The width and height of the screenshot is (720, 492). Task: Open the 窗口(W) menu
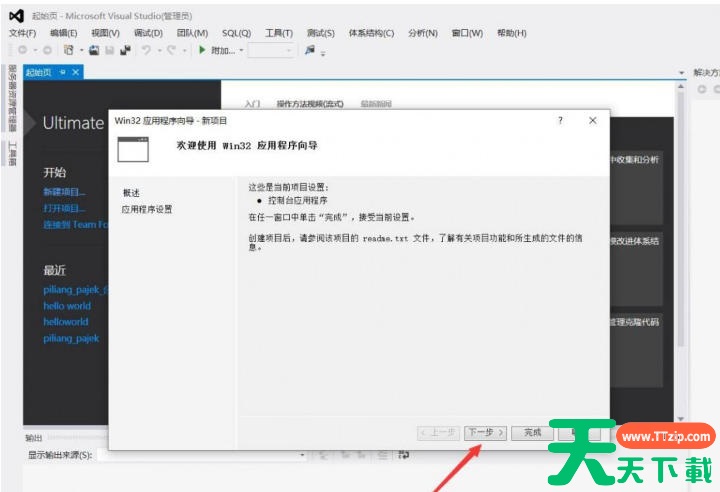[467, 33]
